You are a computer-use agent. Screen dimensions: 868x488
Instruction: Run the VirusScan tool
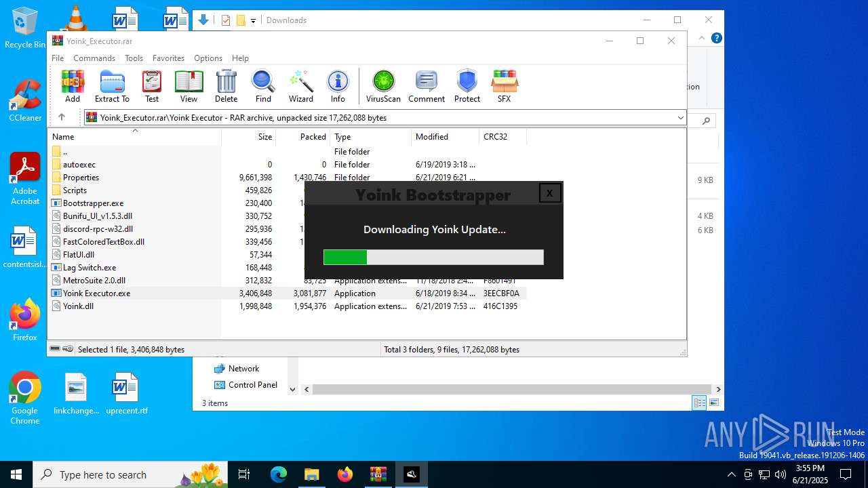pos(383,86)
